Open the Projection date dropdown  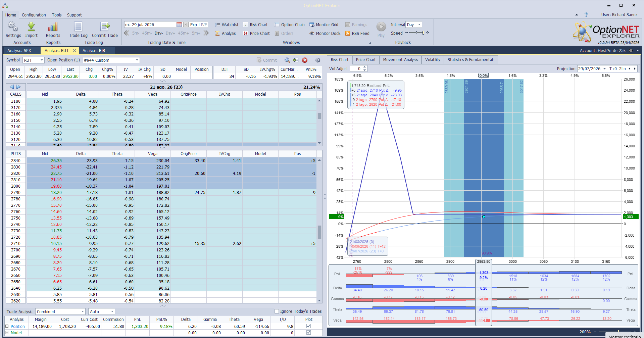click(604, 68)
